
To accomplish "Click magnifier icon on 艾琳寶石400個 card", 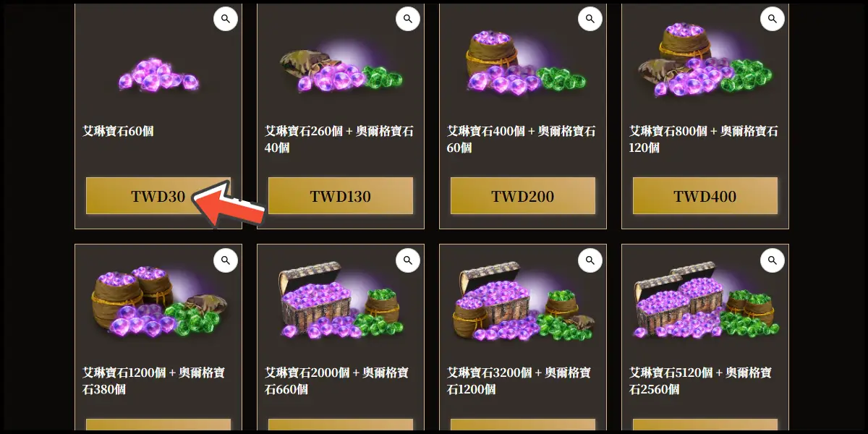I will tap(590, 19).
